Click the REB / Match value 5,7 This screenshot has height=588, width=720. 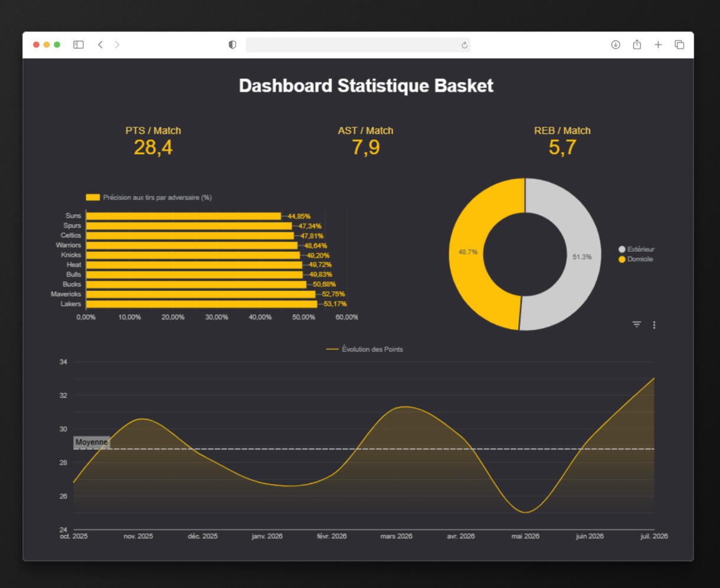[562, 147]
